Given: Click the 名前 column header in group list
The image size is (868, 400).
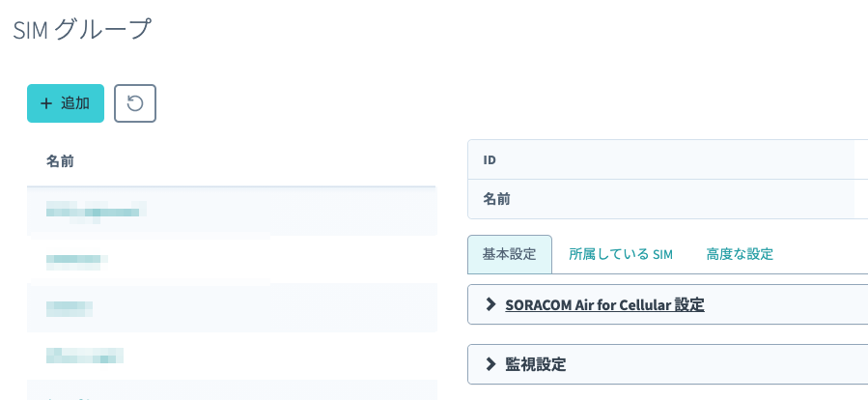Looking at the screenshot, I should [x=60, y=161].
